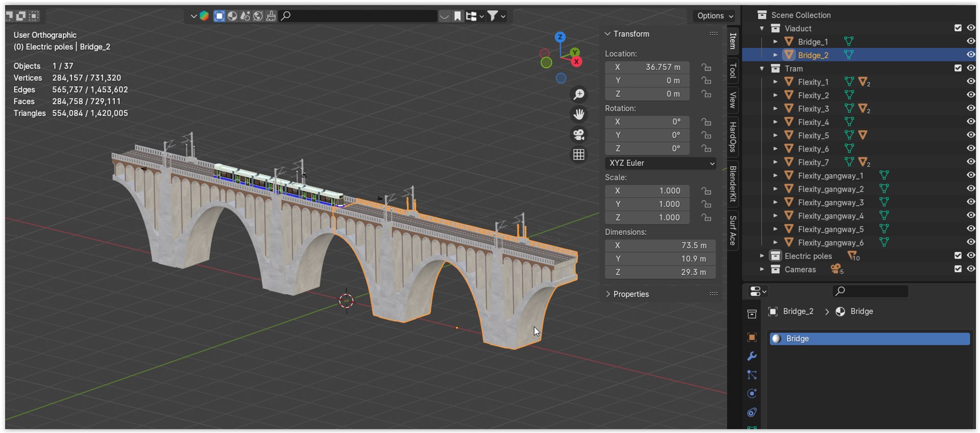The image size is (980, 433).
Task: Open the Modifiers wrench properties tab
Action: pos(752,356)
